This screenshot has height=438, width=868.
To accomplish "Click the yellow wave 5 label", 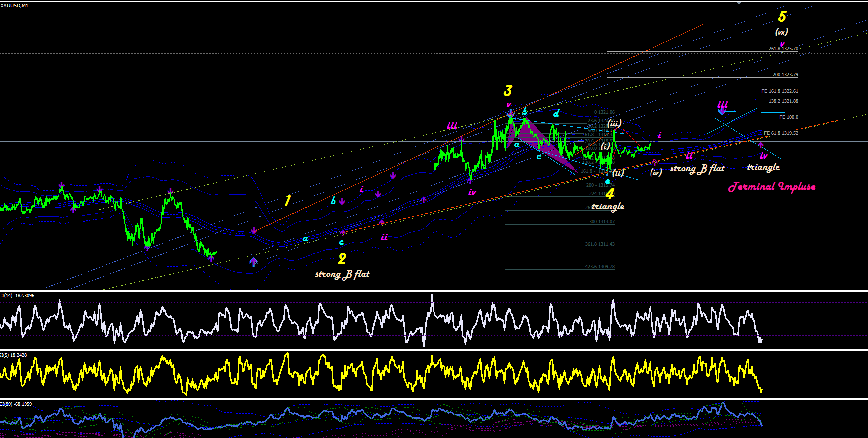I will (782, 17).
